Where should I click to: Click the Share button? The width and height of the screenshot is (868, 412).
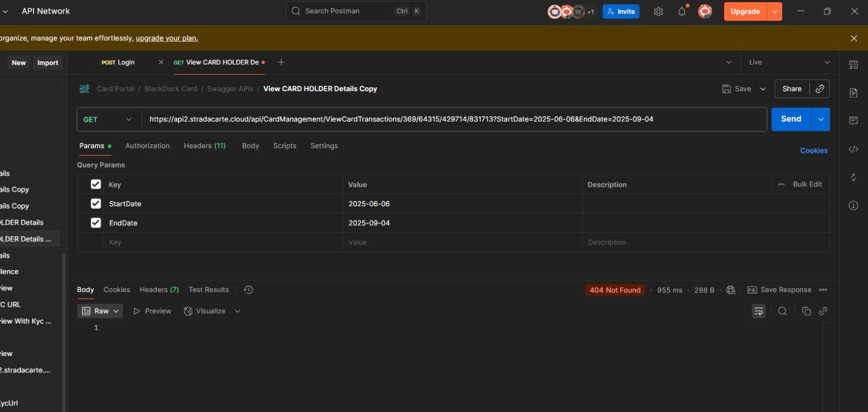pyautogui.click(x=792, y=88)
